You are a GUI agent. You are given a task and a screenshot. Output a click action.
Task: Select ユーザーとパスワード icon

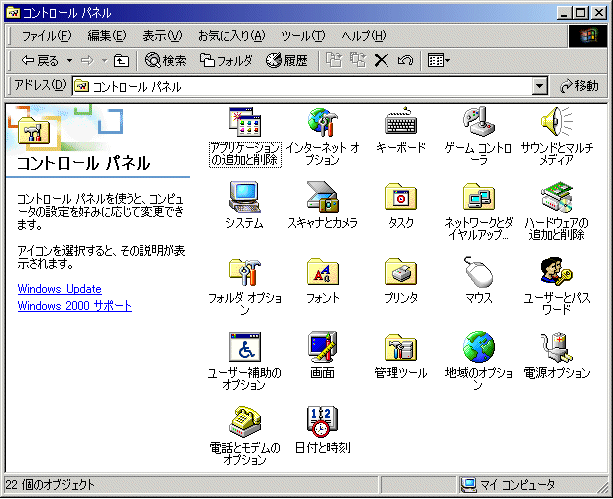point(557,272)
